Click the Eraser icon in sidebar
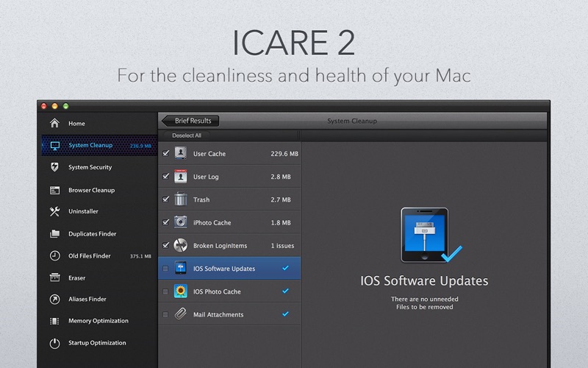The height and width of the screenshot is (368, 588). coord(54,278)
